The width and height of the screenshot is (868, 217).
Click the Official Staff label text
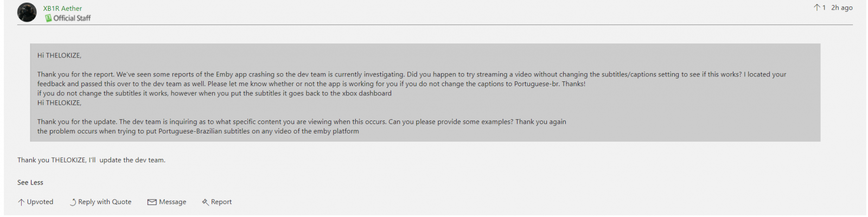(x=72, y=18)
